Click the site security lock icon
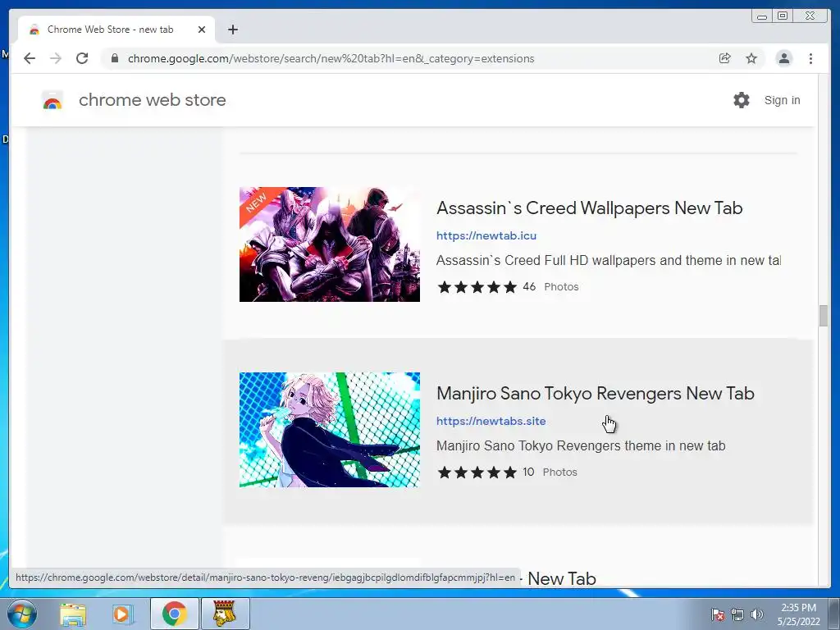840x630 pixels. click(115, 58)
